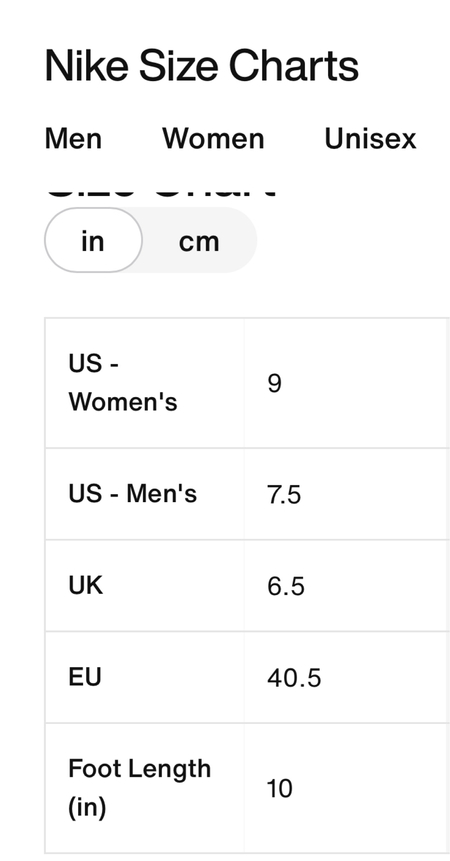Open the Men size chart tab

tap(73, 138)
